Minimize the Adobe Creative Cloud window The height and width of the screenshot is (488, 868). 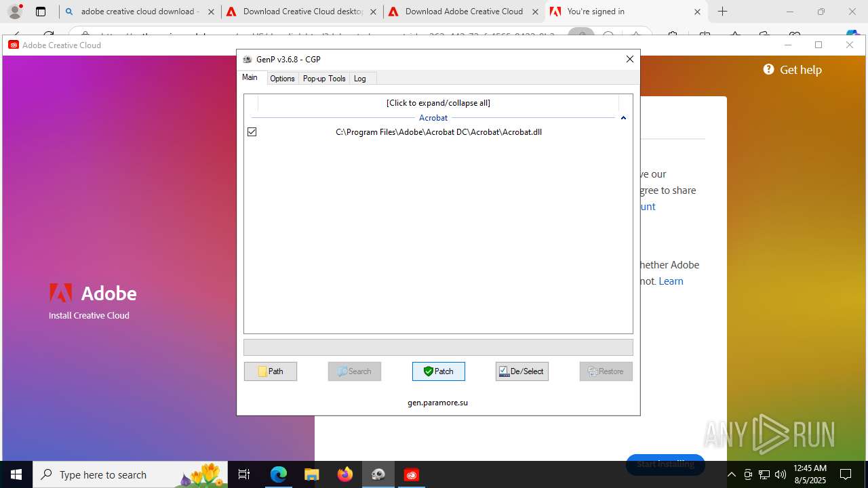(x=788, y=45)
